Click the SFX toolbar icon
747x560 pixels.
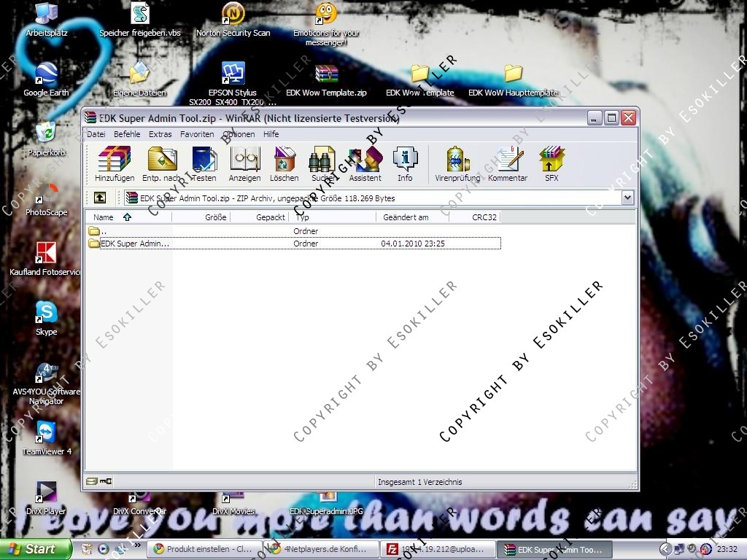[x=551, y=164]
